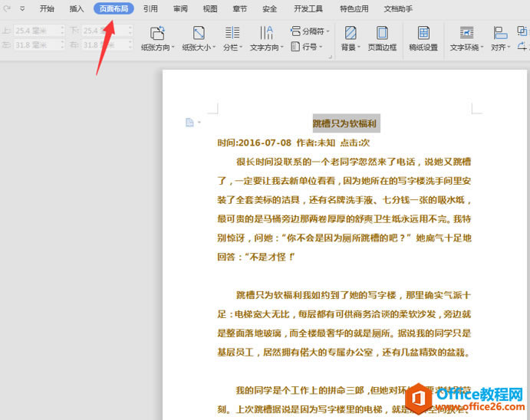The height and width of the screenshot is (420, 530).
Task: Click the 纸张大小 paper size icon
Action: (x=199, y=33)
